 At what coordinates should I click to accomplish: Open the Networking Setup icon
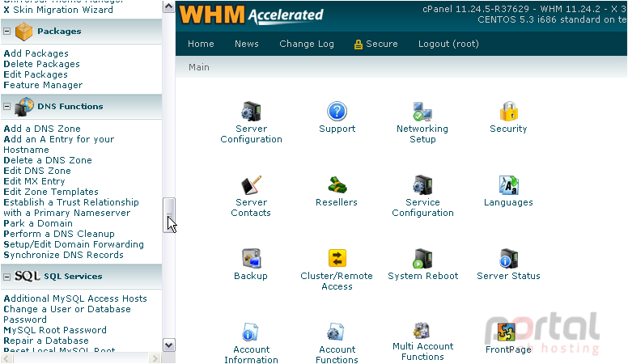[x=422, y=112]
